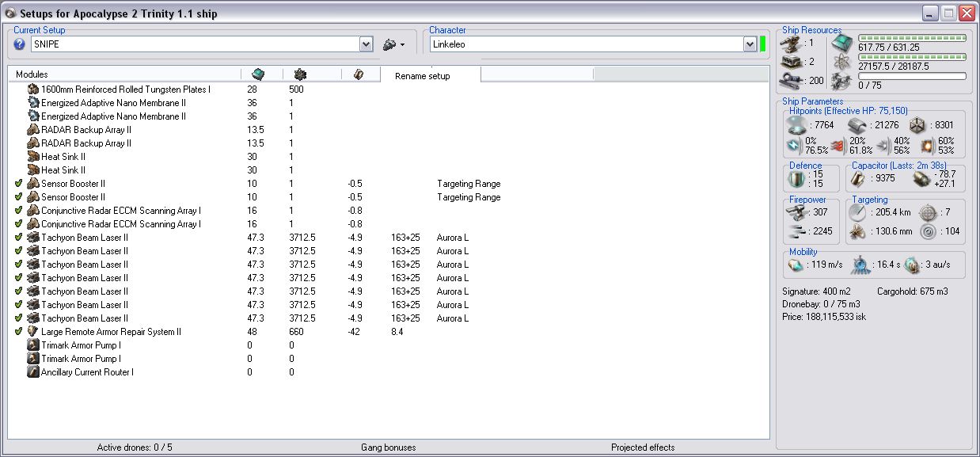
Task: Click the explosive resistance icon showing 60%
Action: 928,146
